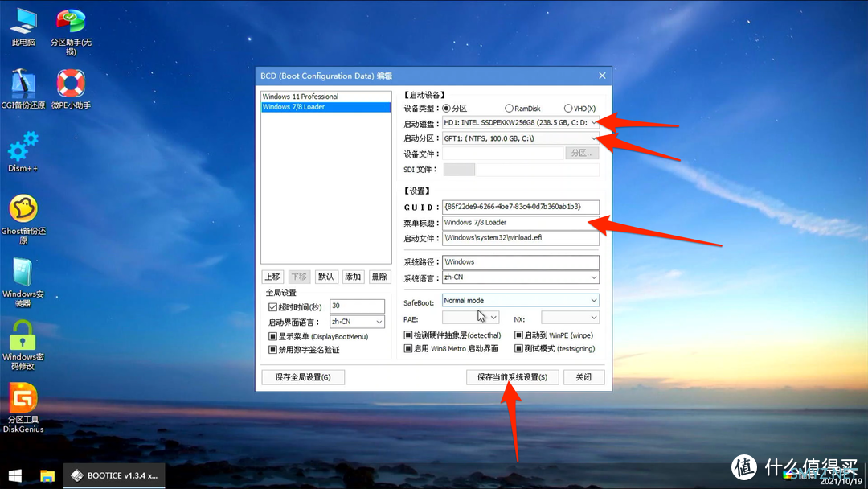Image resolution: width=868 pixels, height=489 pixels.
Task: Focus the 启动文件 winload.efi field
Action: coord(520,238)
